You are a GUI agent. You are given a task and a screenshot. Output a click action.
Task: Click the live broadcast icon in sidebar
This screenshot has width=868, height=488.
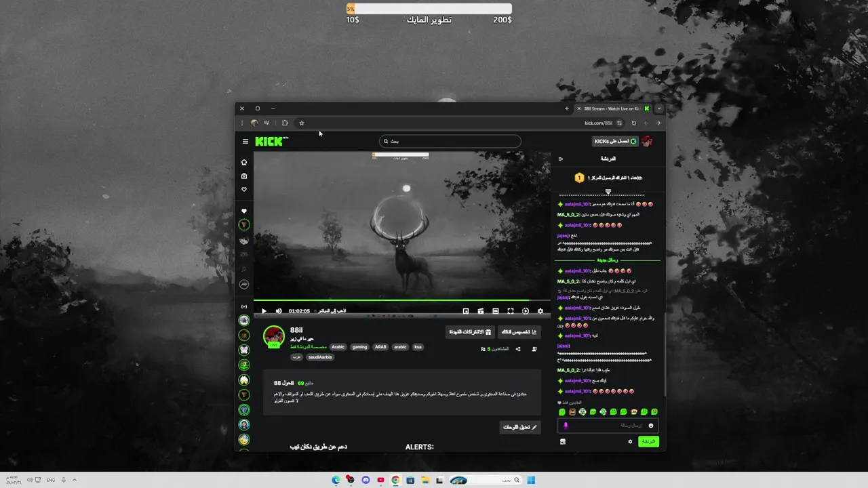pos(244,306)
